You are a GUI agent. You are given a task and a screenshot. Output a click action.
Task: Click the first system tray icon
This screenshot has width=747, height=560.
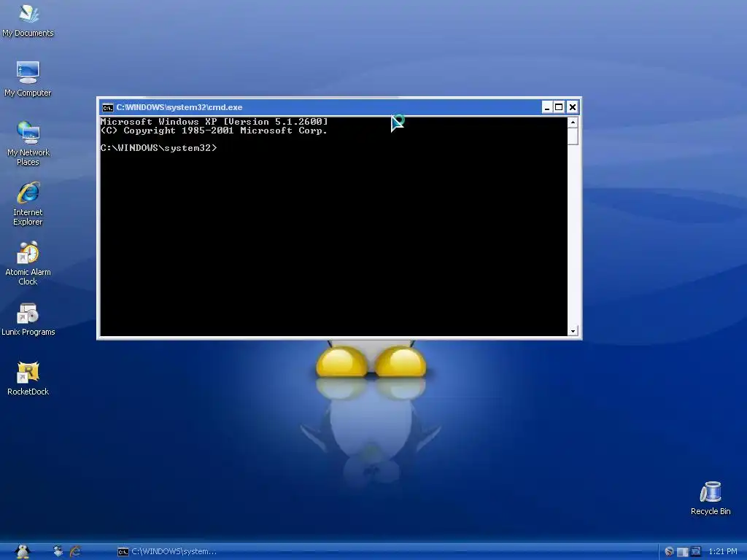670,551
